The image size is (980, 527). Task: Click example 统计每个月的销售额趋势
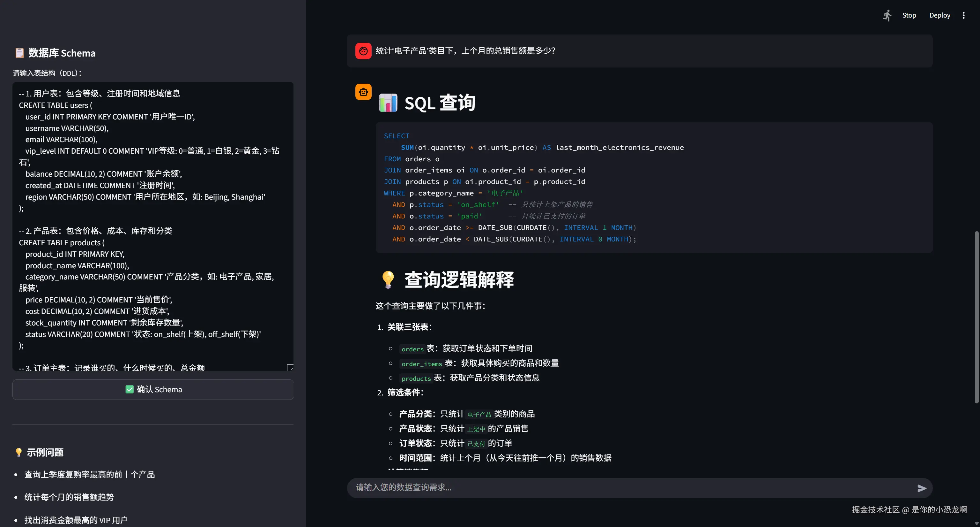coord(69,497)
